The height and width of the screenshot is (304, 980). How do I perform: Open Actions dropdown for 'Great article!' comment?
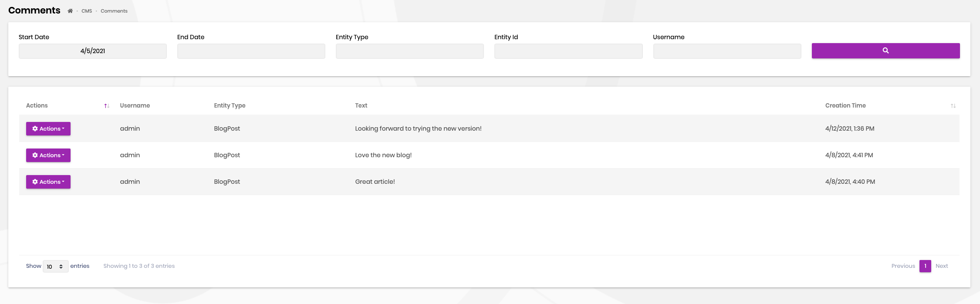pos(48,182)
